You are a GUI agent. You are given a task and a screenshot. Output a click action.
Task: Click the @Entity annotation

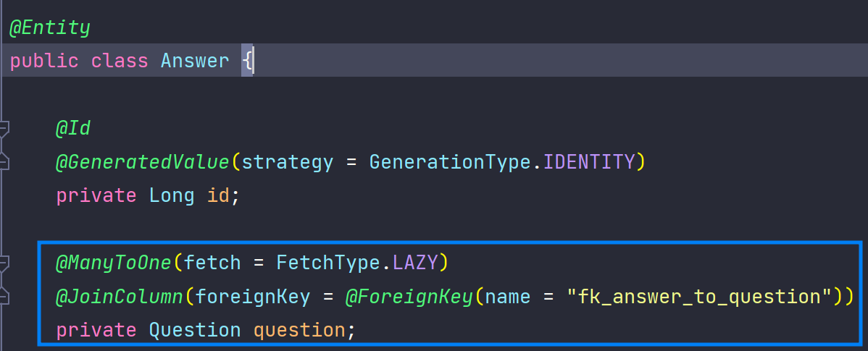tap(50, 28)
